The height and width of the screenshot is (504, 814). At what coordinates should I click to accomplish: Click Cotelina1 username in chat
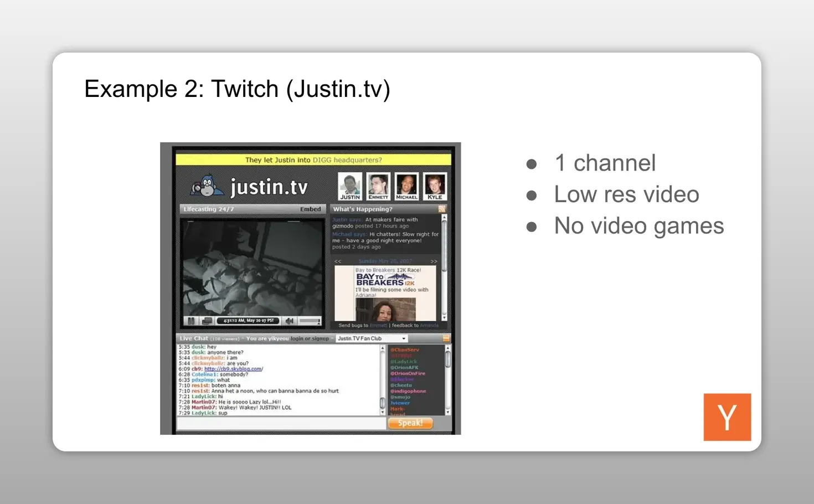point(205,374)
